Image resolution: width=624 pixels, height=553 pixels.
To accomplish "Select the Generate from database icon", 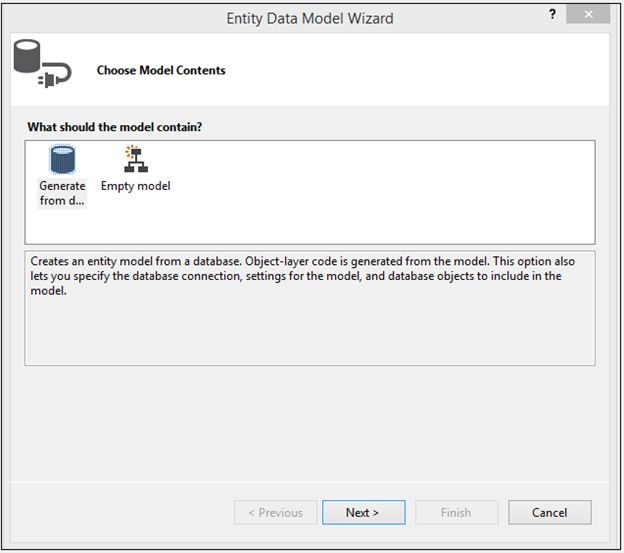I will (x=62, y=161).
